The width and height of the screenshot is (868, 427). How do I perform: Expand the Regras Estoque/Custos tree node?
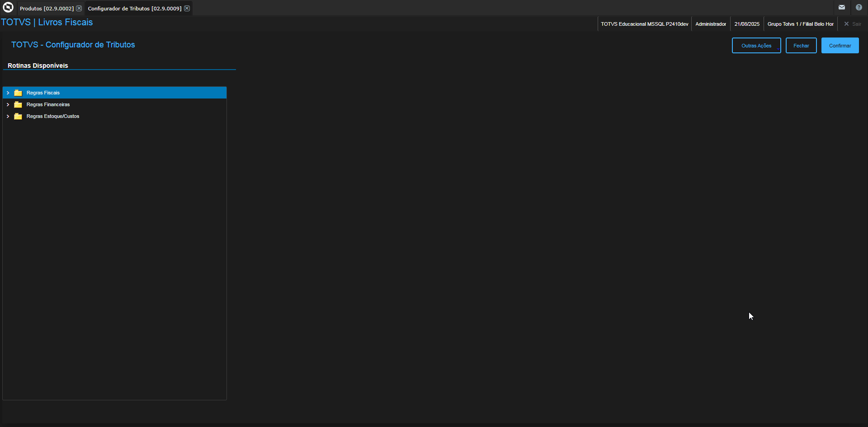pyautogui.click(x=8, y=116)
